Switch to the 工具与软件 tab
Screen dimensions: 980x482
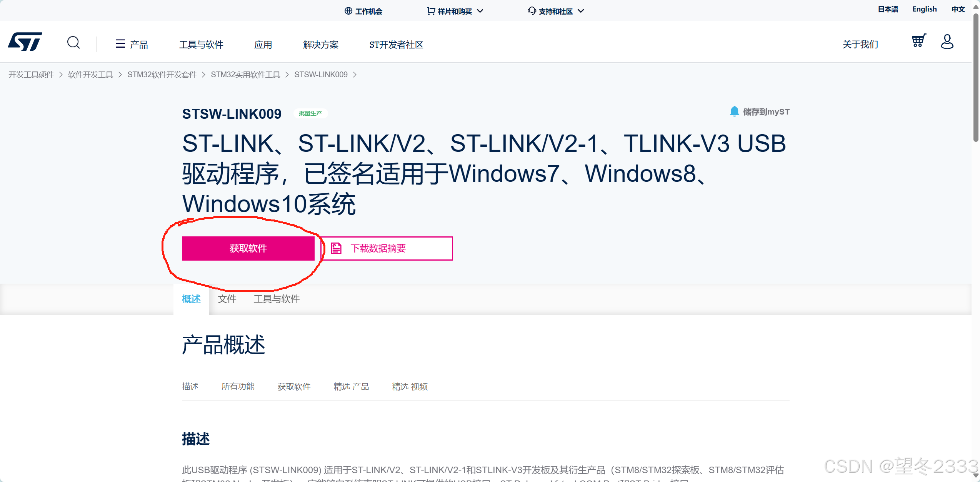click(277, 299)
